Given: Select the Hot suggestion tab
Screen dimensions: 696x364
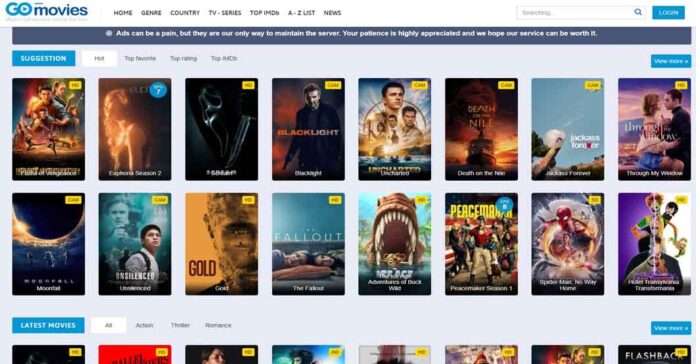Looking at the screenshot, I should click(x=99, y=58).
